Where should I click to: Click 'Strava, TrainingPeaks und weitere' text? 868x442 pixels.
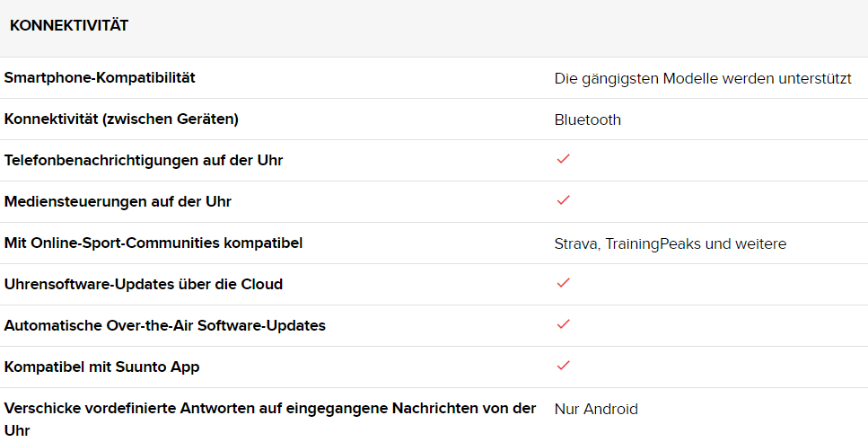point(670,243)
